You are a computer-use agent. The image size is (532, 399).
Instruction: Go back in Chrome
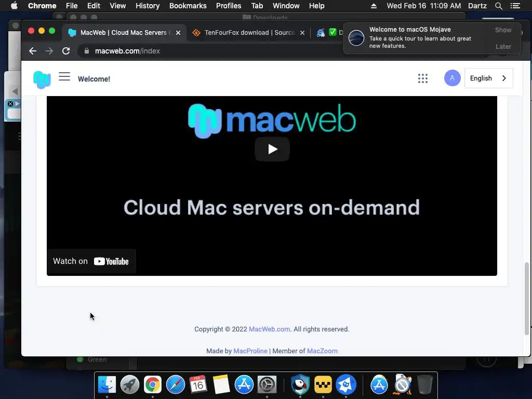(33, 51)
